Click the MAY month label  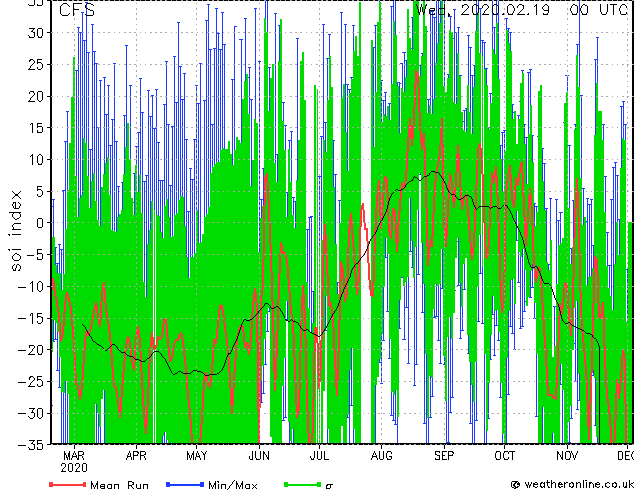(x=197, y=456)
